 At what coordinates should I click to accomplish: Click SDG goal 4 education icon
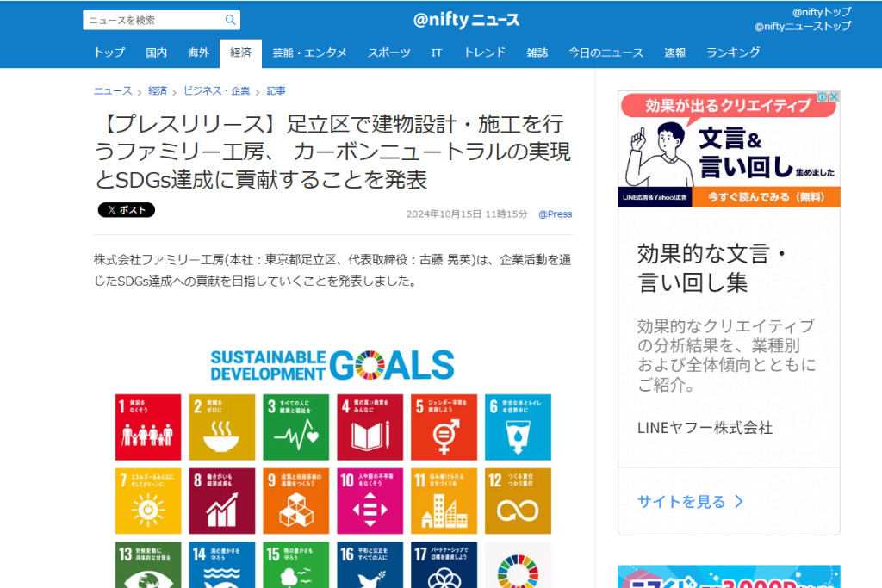370,427
